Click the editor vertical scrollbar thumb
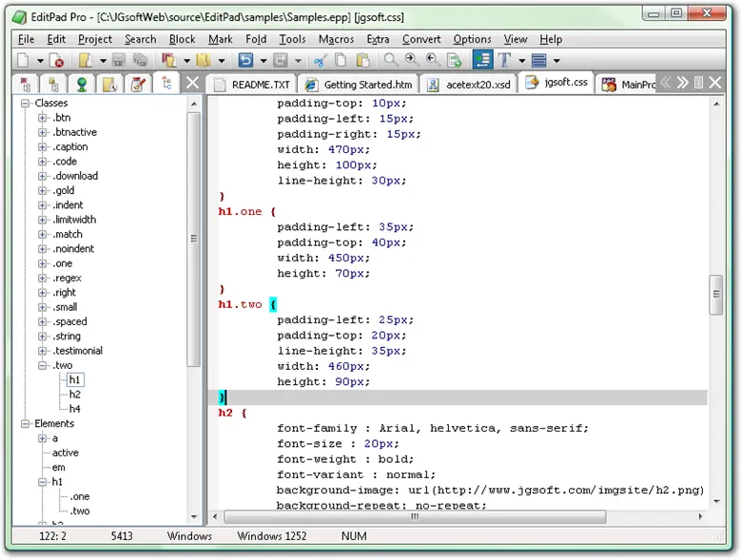The width and height of the screenshot is (742, 560). coord(715,295)
